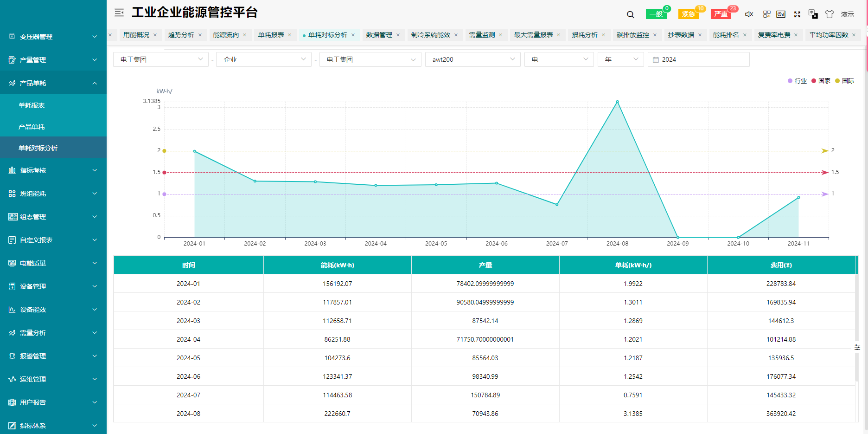The image size is (868, 434).
Task: Click the orange 紧急 alarm button
Action: coord(689,14)
